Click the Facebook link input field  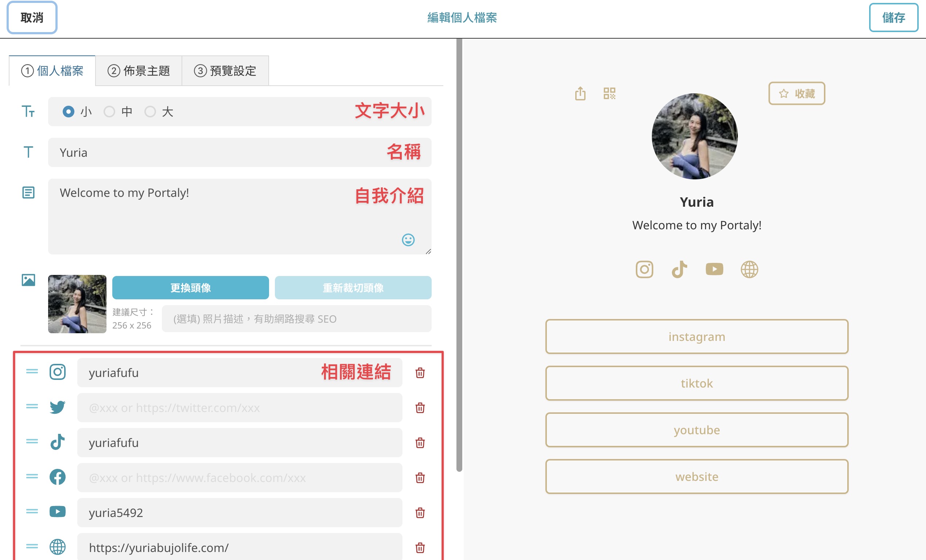tap(240, 477)
